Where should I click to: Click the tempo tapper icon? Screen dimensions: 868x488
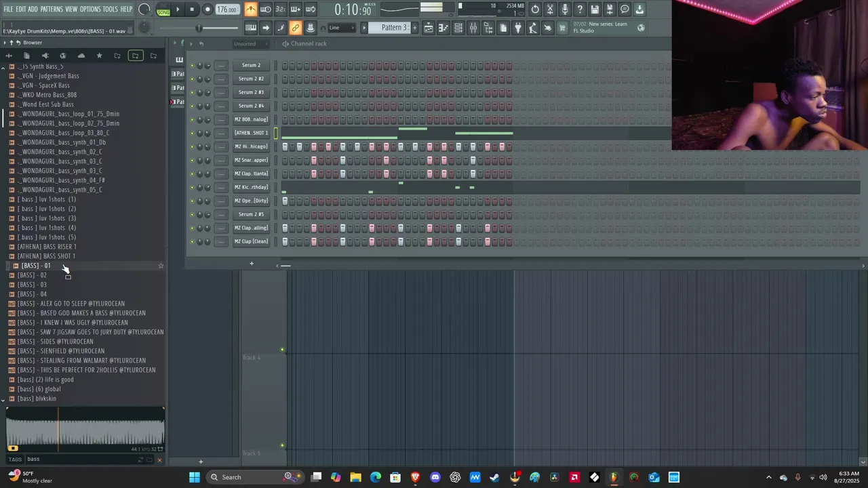(x=533, y=28)
